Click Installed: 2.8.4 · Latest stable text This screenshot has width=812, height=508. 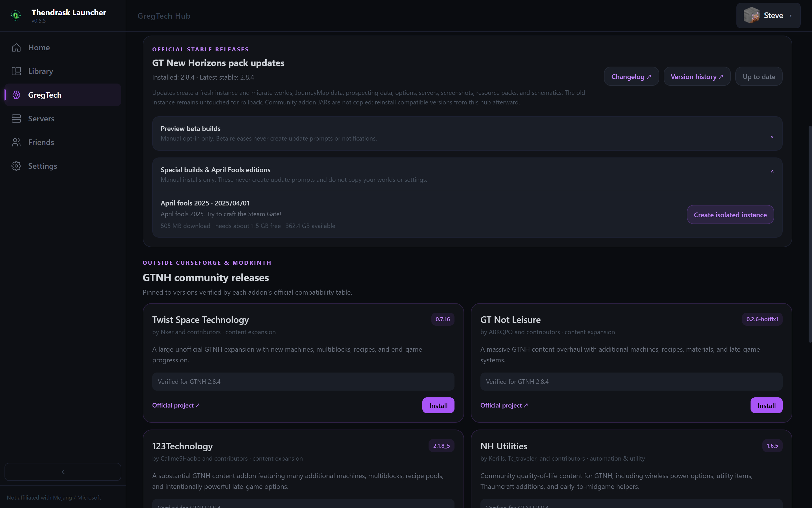[203, 77]
